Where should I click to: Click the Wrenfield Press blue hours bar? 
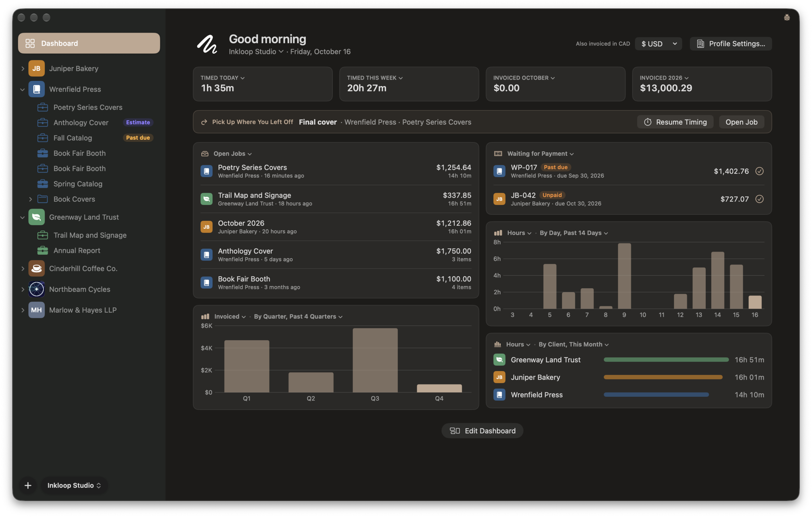(x=656, y=395)
